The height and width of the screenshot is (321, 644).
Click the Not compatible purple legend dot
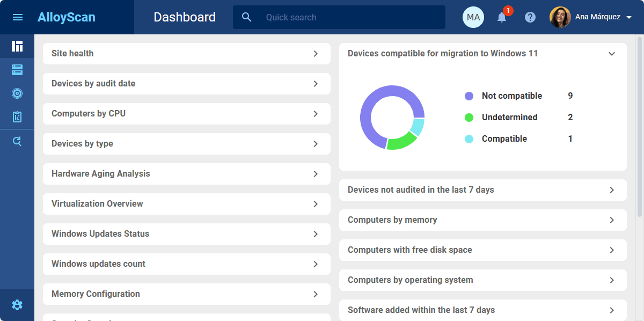pyautogui.click(x=469, y=96)
